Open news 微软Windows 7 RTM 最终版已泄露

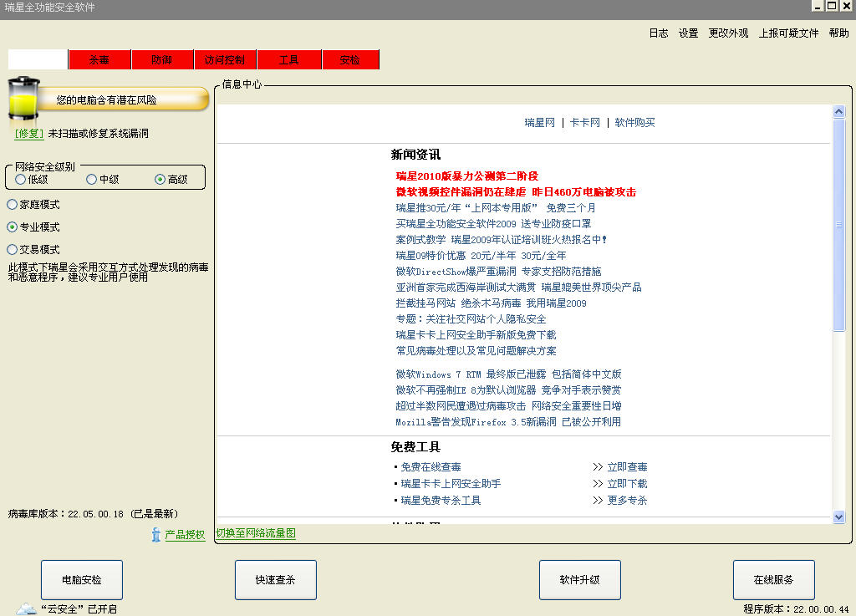[x=509, y=374]
